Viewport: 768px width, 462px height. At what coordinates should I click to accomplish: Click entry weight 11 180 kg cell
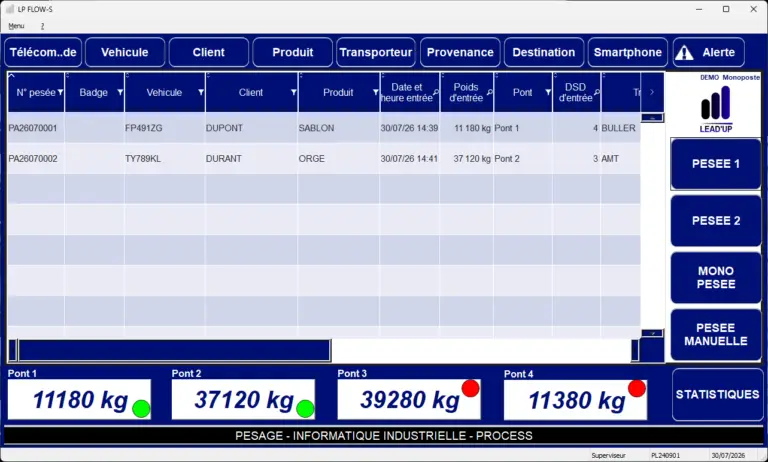pos(467,128)
